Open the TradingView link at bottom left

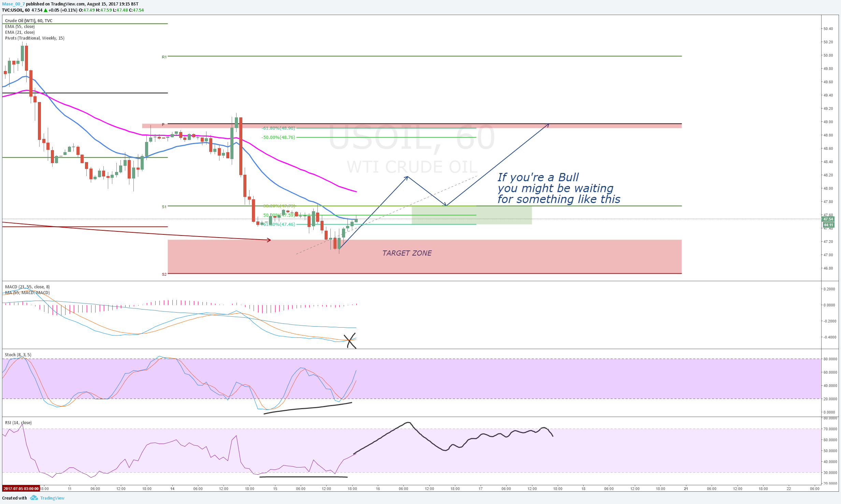coord(52,498)
